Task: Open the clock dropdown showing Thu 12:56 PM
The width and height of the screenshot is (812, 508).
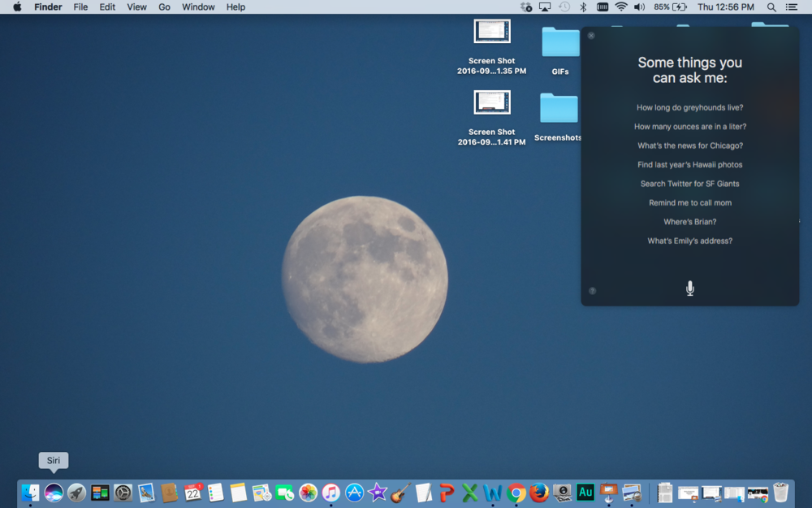Action: (727, 7)
